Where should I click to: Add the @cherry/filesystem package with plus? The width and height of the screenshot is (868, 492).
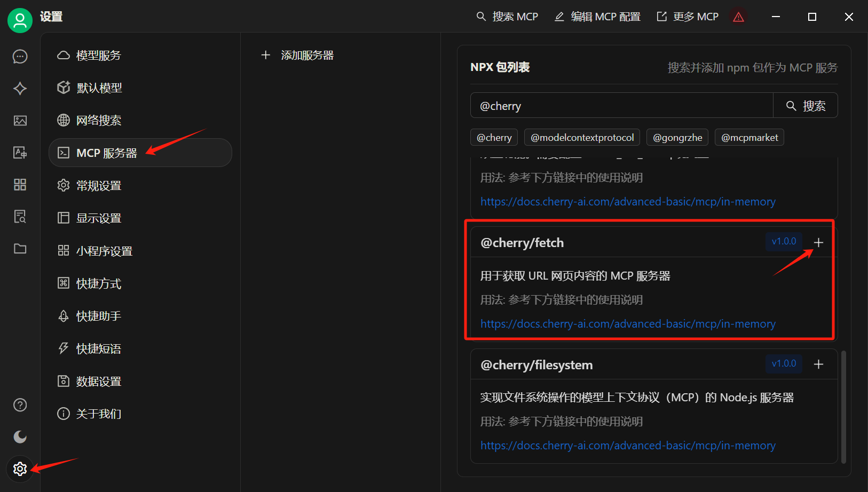pyautogui.click(x=818, y=364)
